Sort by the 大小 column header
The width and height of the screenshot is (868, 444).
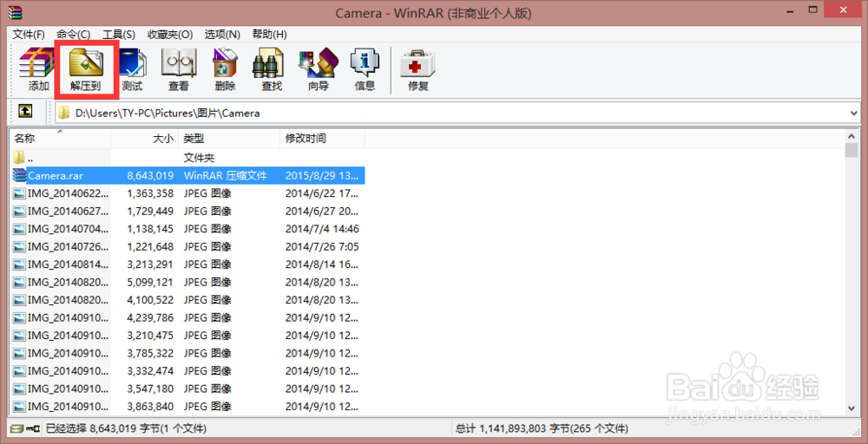click(144, 138)
